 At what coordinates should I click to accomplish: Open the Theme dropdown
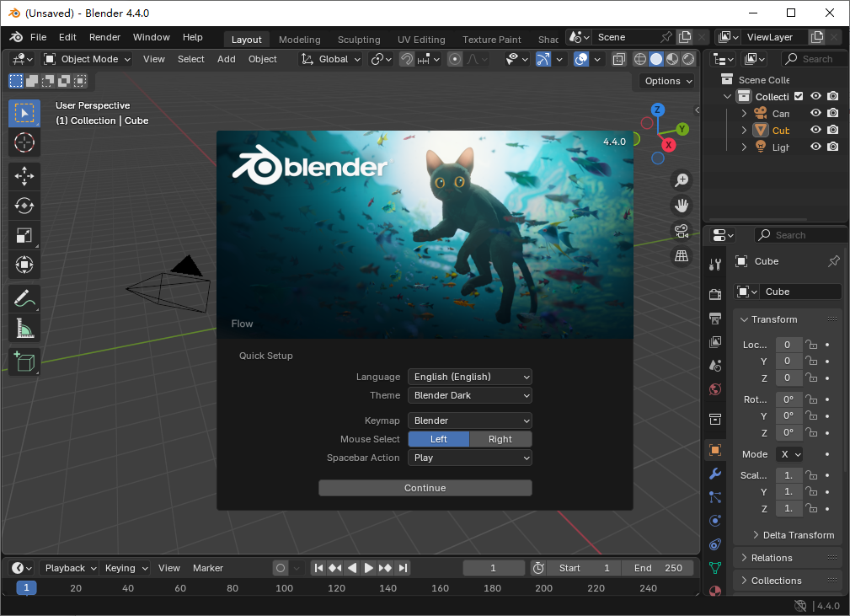(x=470, y=395)
